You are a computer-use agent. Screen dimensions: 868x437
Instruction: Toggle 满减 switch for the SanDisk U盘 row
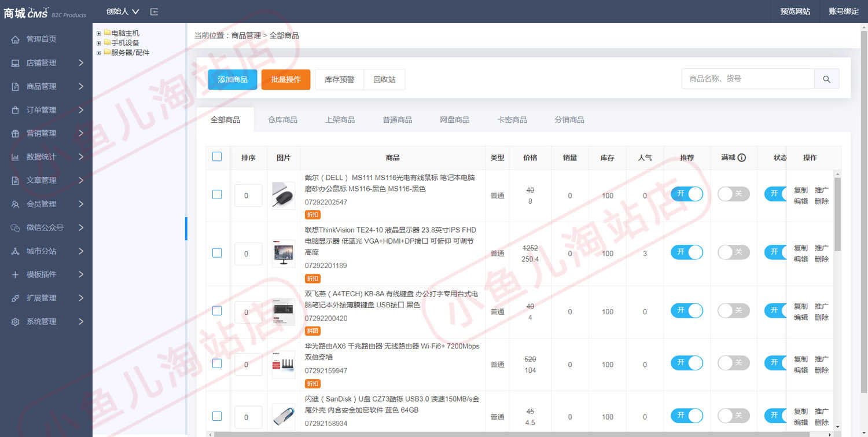pyautogui.click(x=734, y=415)
